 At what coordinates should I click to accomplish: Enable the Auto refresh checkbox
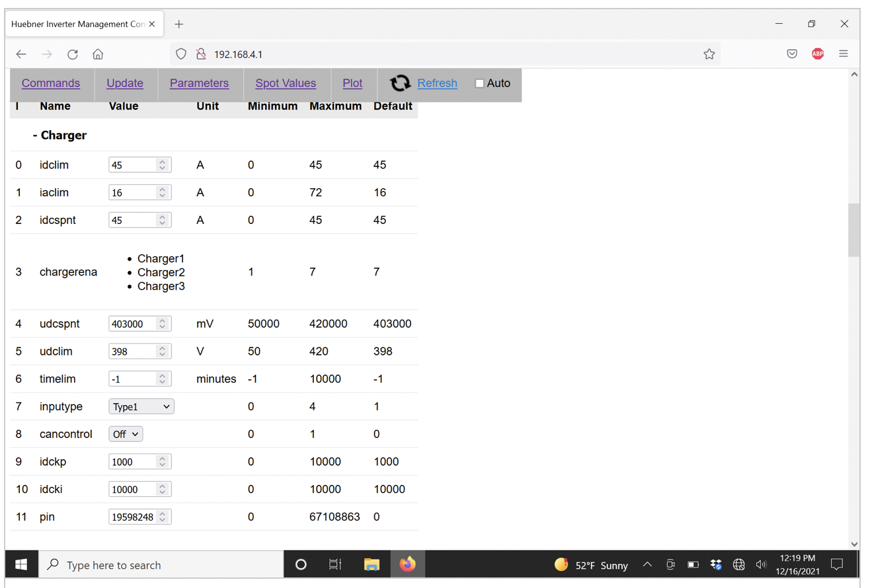pos(479,83)
